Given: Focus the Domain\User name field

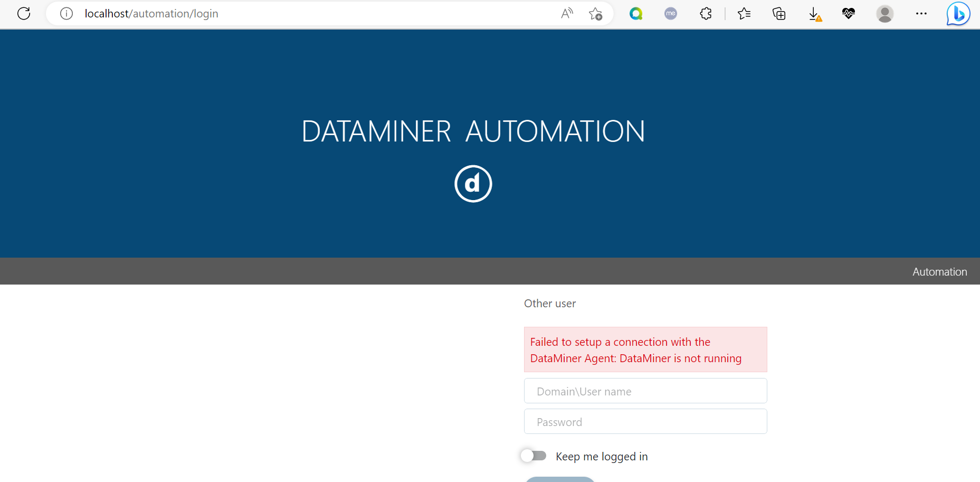Looking at the screenshot, I should (x=645, y=391).
